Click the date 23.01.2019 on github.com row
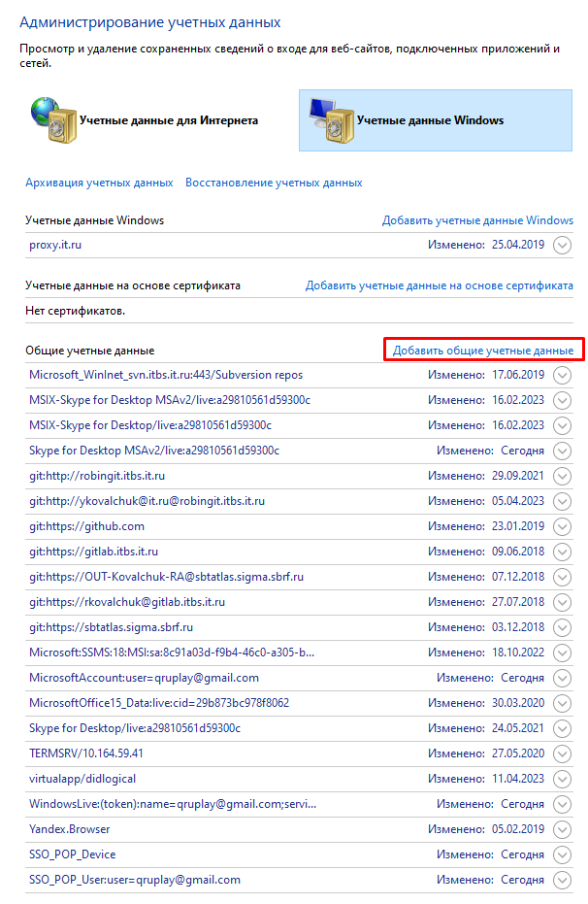The height and width of the screenshot is (904, 588). (518, 527)
